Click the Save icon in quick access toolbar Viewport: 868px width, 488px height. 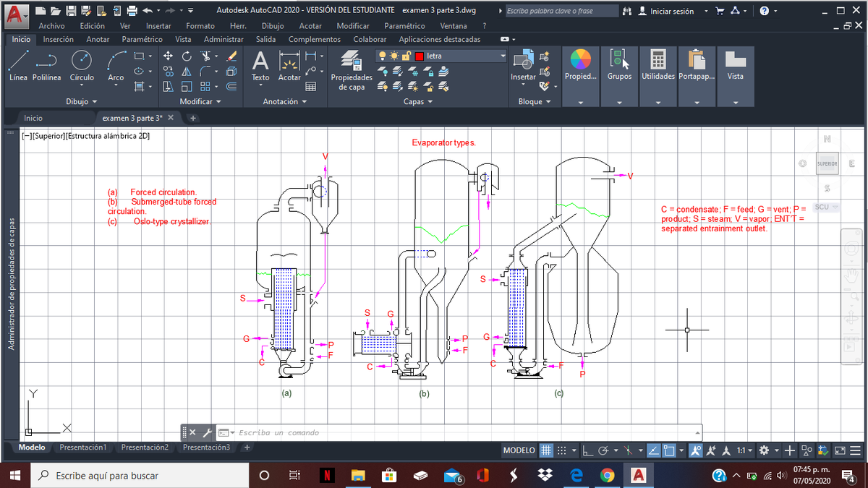click(72, 11)
